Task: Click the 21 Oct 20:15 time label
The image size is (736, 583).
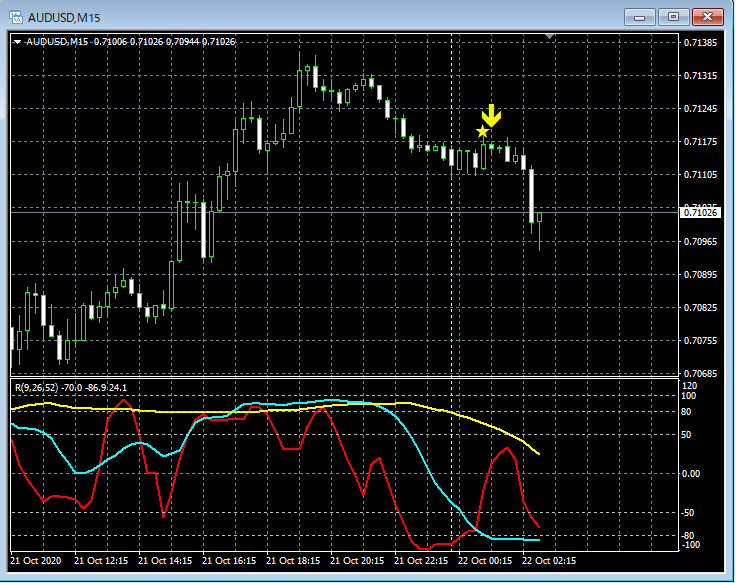Action: click(357, 560)
